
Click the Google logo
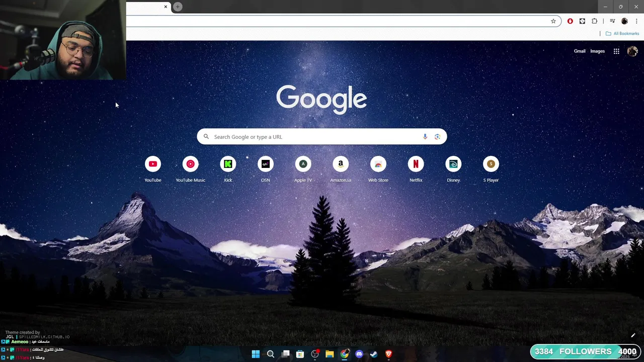tap(321, 99)
